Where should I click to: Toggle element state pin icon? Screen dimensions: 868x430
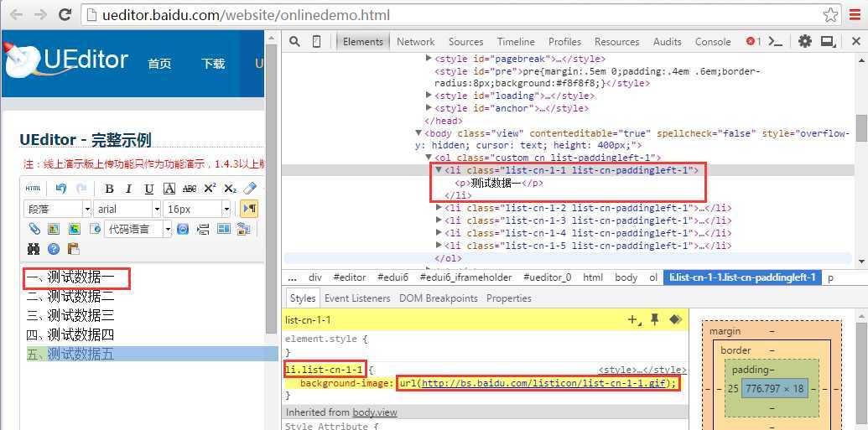pyautogui.click(x=655, y=319)
